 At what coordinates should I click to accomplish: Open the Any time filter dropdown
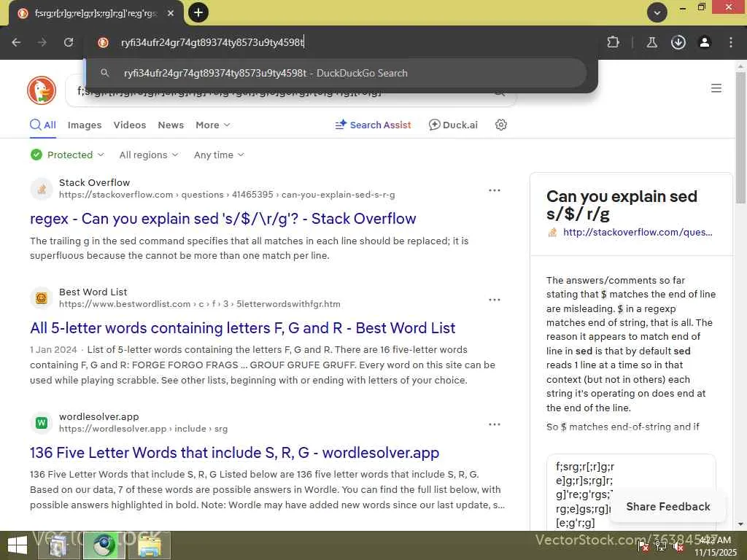[219, 155]
